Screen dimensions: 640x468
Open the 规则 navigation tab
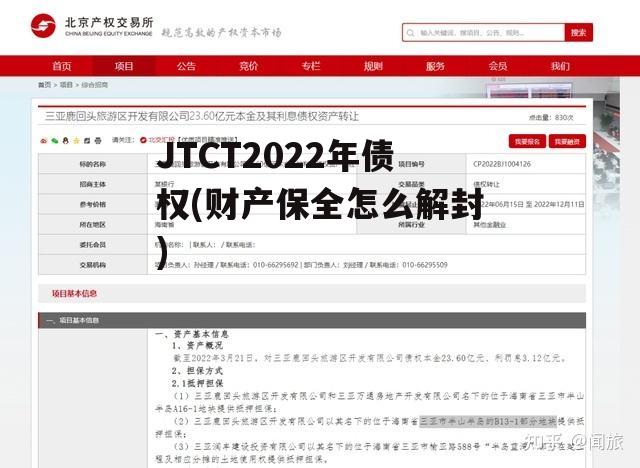[x=373, y=66]
